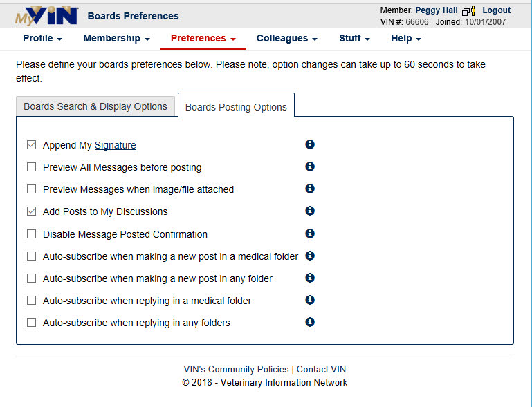This screenshot has height=407, width=532.
Task: Open the Signature link
Action: [116, 145]
